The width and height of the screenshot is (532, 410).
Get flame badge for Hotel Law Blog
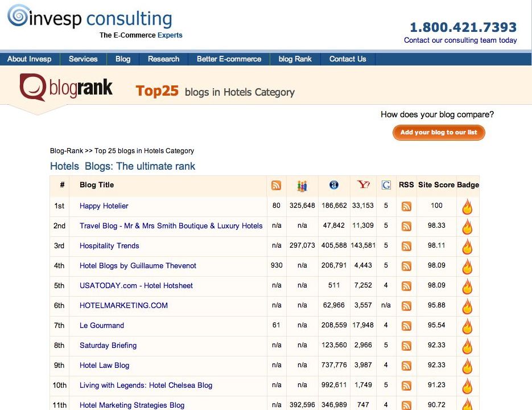click(x=467, y=366)
